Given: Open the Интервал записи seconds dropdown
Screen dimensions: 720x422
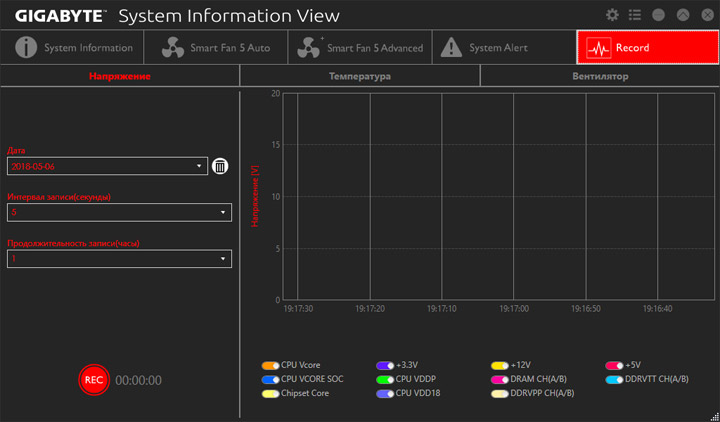Looking at the screenshot, I should point(119,212).
